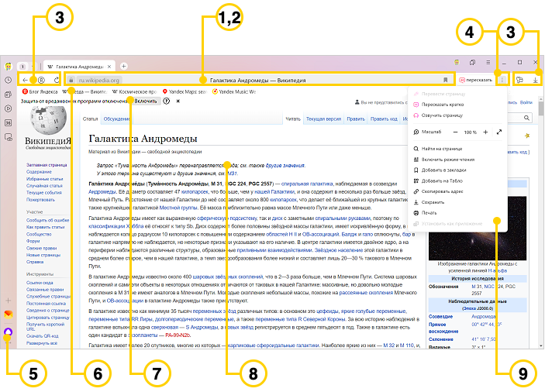Dismiss the protection notification with the x
Screen dimensions: 545x392
click(178, 101)
